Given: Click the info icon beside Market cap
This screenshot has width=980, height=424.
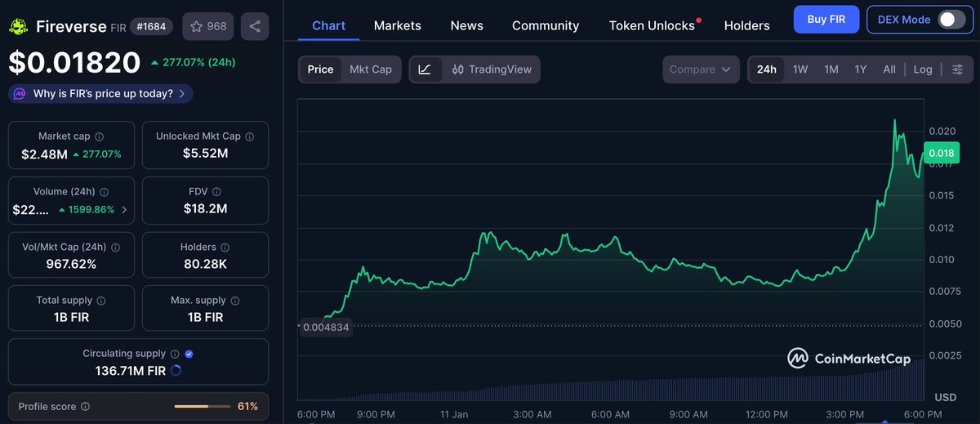Looking at the screenshot, I should pyautogui.click(x=99, y=136).
